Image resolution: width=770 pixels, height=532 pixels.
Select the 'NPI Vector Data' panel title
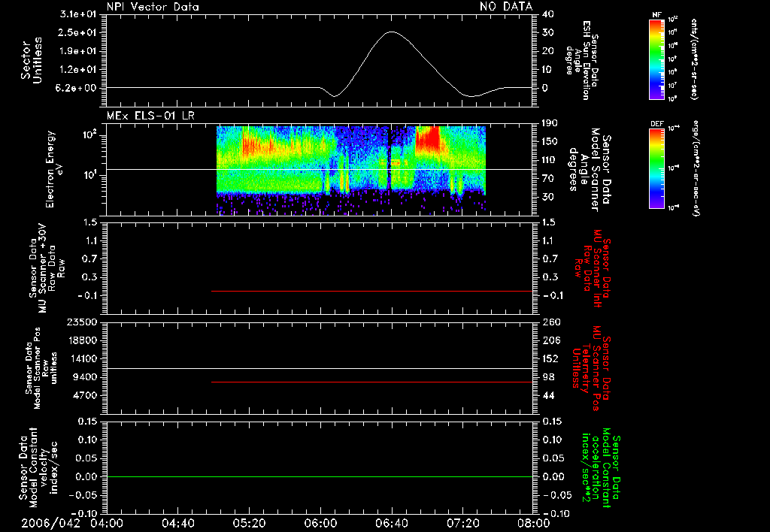point(153,7)
